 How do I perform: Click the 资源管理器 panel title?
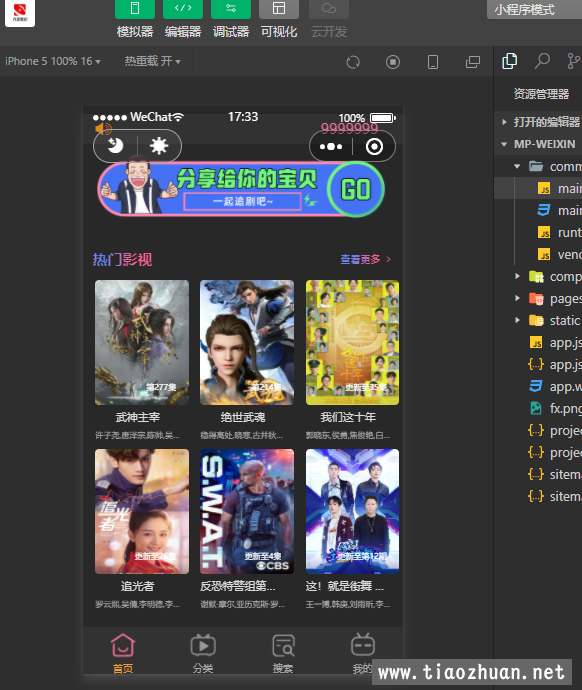(x=541, y=94)
